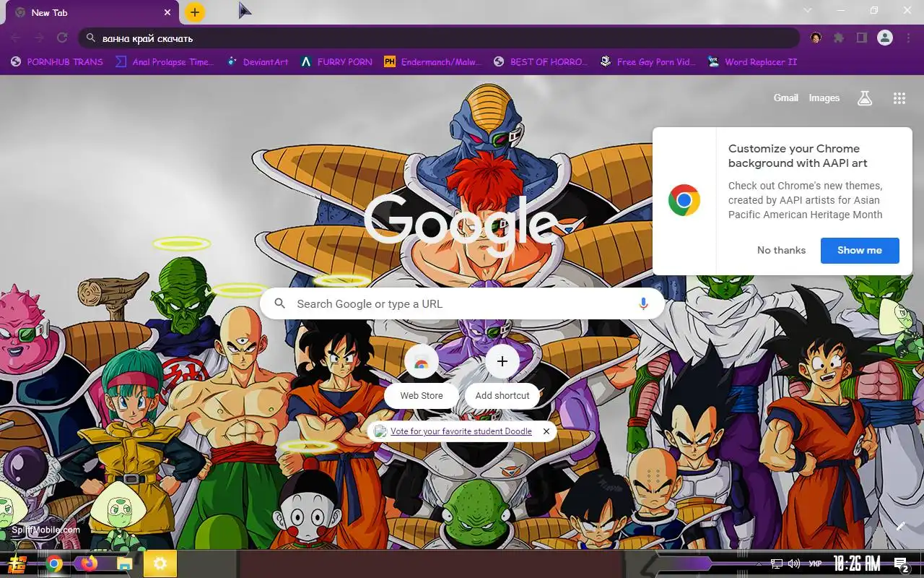Open the DeviantArt bookmark
Screen dimensions: 924x578
258,62
